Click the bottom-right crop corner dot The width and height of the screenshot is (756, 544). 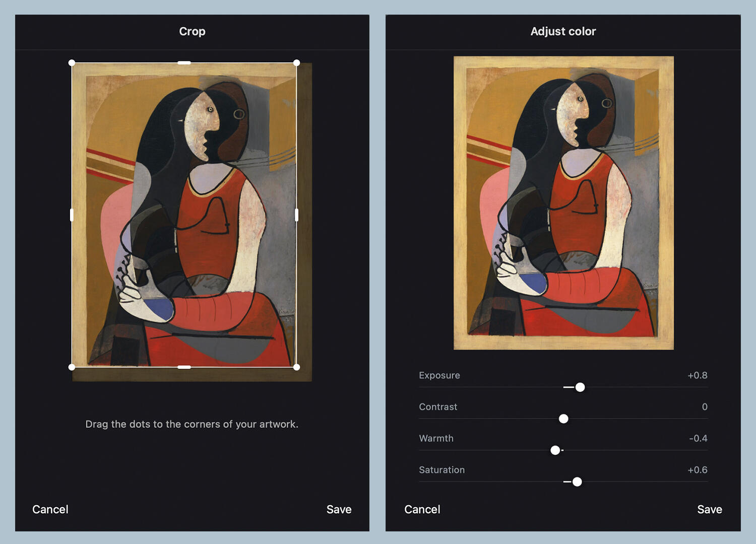click(296, 367)
